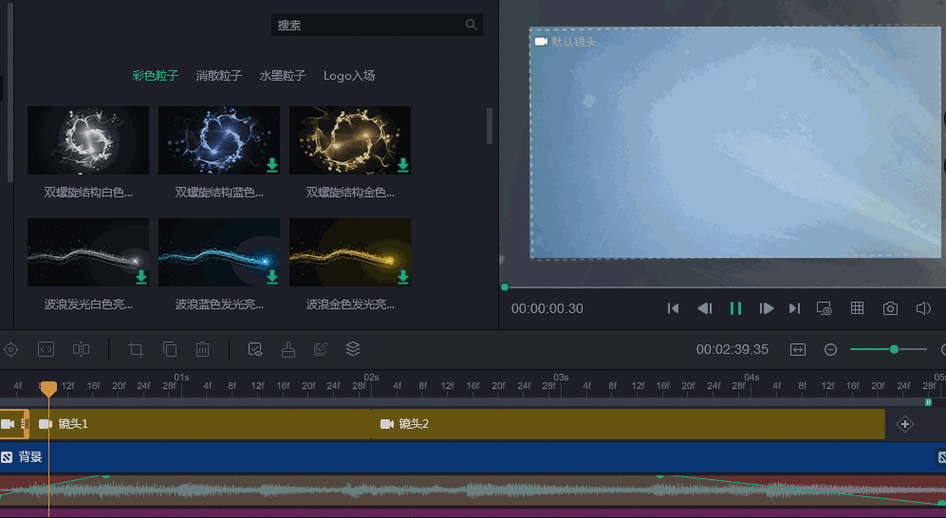Add a new camera with plus button
The width and height of the screenshot is (946, 518).
[905, 424]
